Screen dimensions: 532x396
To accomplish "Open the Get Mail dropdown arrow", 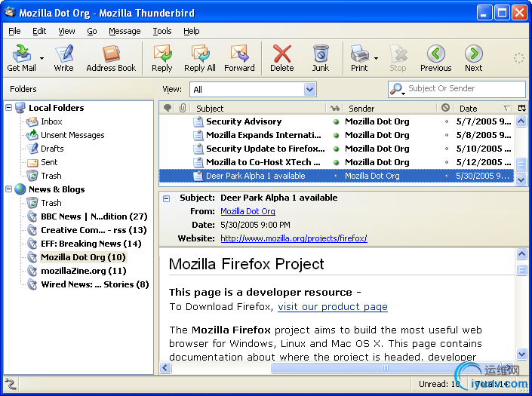I will point(42,58).
